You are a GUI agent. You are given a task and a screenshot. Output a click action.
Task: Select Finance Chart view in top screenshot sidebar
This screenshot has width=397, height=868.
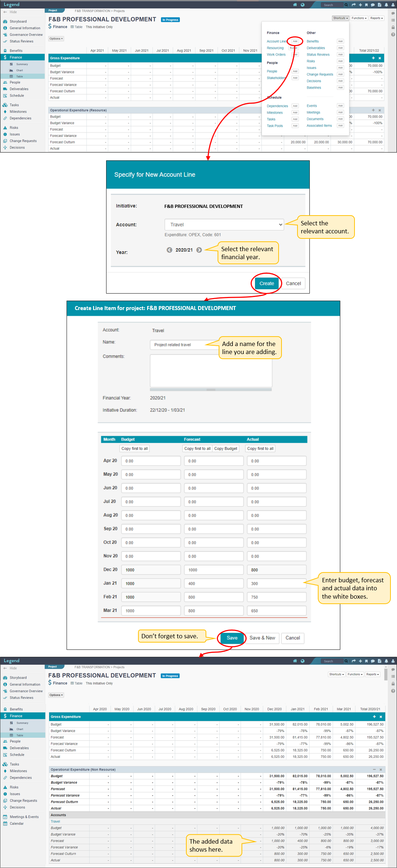pyautogui.click(x=19, y=70)
